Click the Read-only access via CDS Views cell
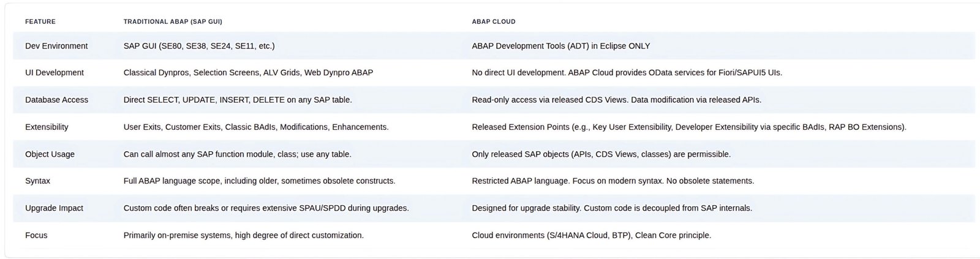The height and width of the screenshot is (259, 980). (x=617, y=100)
